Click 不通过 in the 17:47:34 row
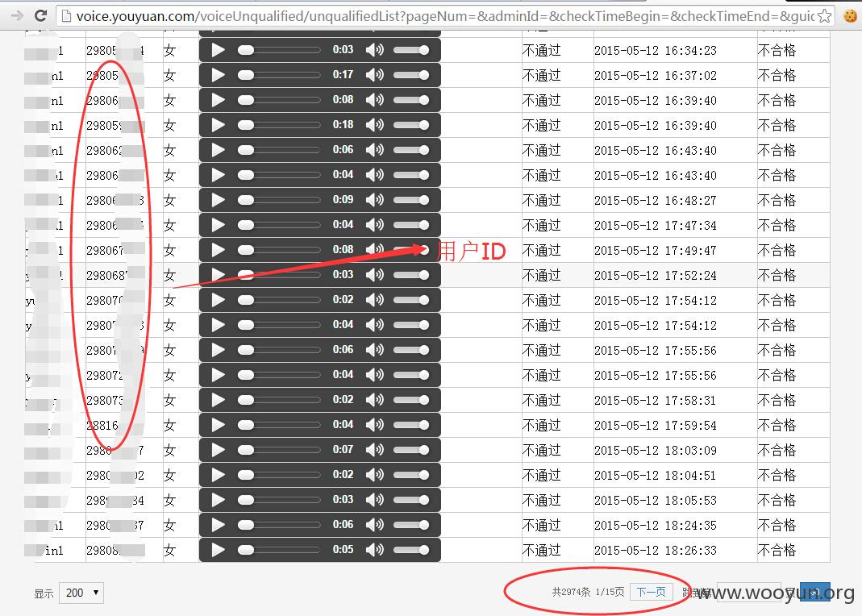 (542, 225)
